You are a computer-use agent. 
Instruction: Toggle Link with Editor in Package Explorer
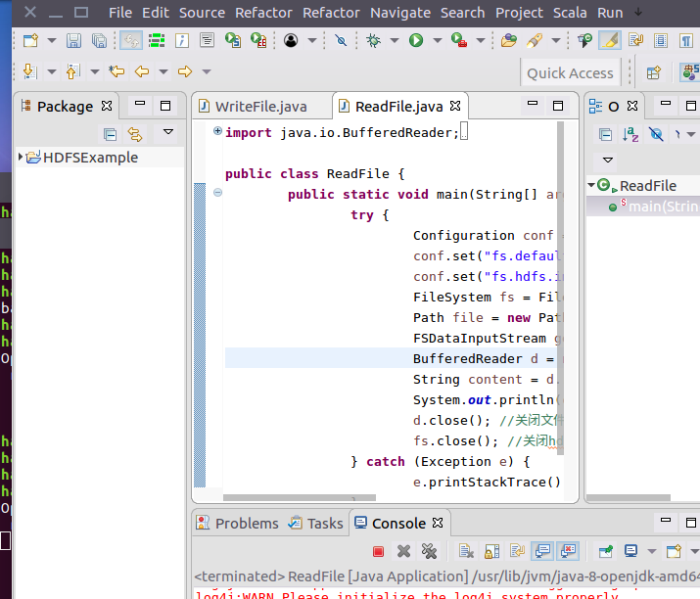[135, 134]
